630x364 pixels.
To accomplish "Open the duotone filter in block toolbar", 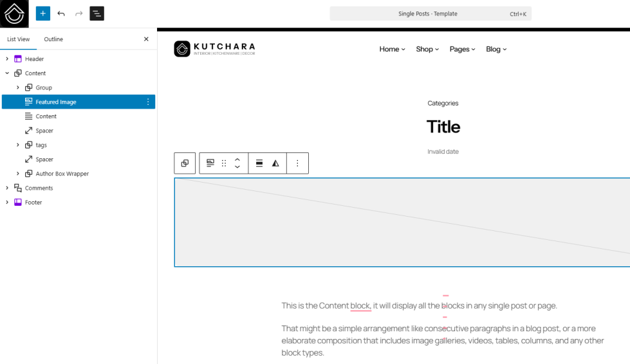I will (x=275, y=163).
